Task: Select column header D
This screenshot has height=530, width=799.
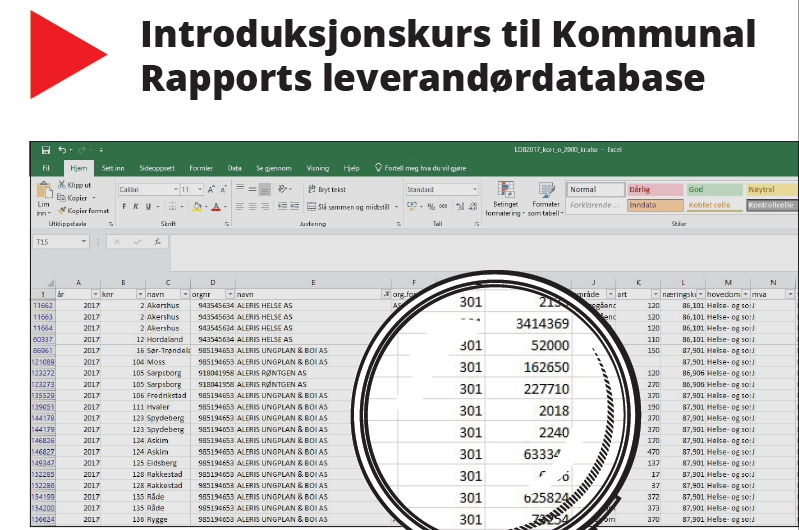Action: pos(212,282)
